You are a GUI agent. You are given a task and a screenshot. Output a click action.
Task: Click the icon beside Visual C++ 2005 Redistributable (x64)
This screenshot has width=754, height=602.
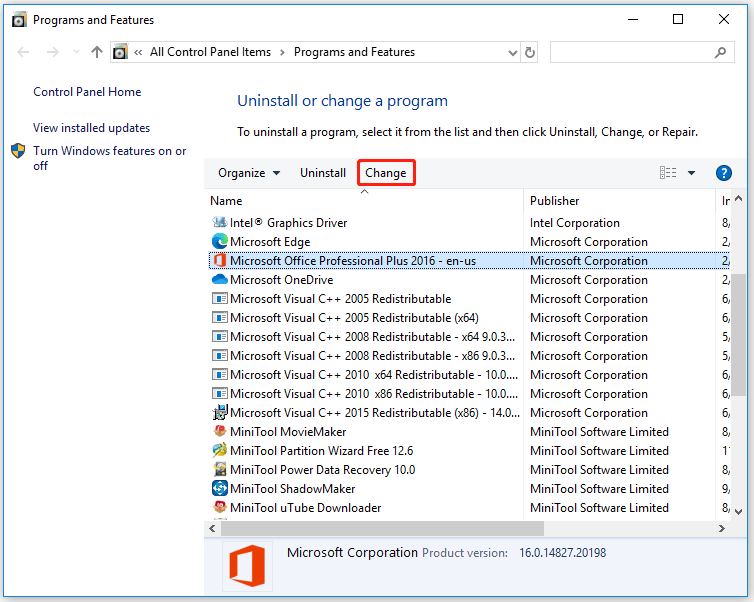(x=220, y=317)
